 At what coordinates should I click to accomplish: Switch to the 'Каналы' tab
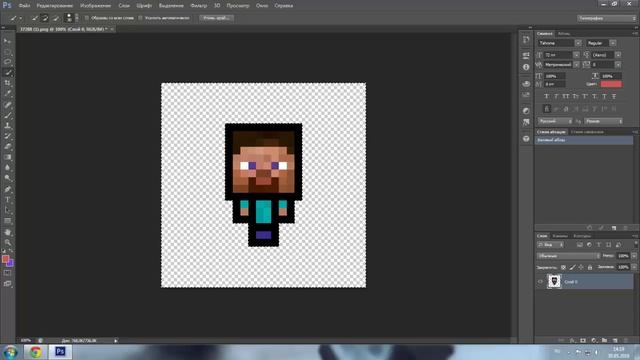(560, 236)
